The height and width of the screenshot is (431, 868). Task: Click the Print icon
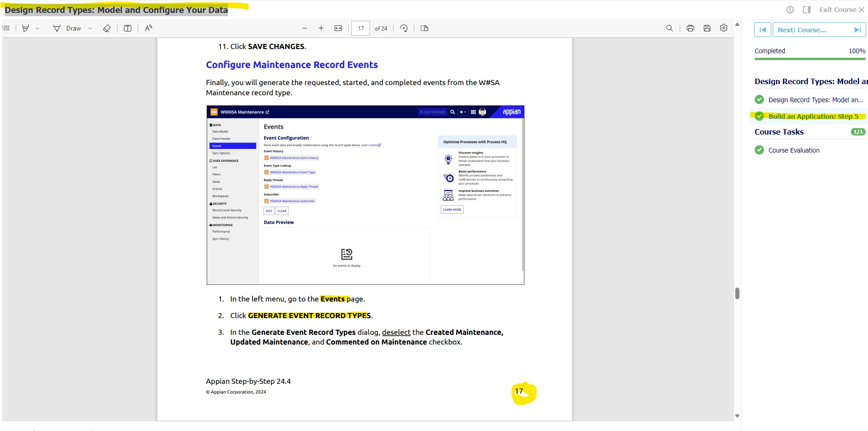click(x=690, y=28)
